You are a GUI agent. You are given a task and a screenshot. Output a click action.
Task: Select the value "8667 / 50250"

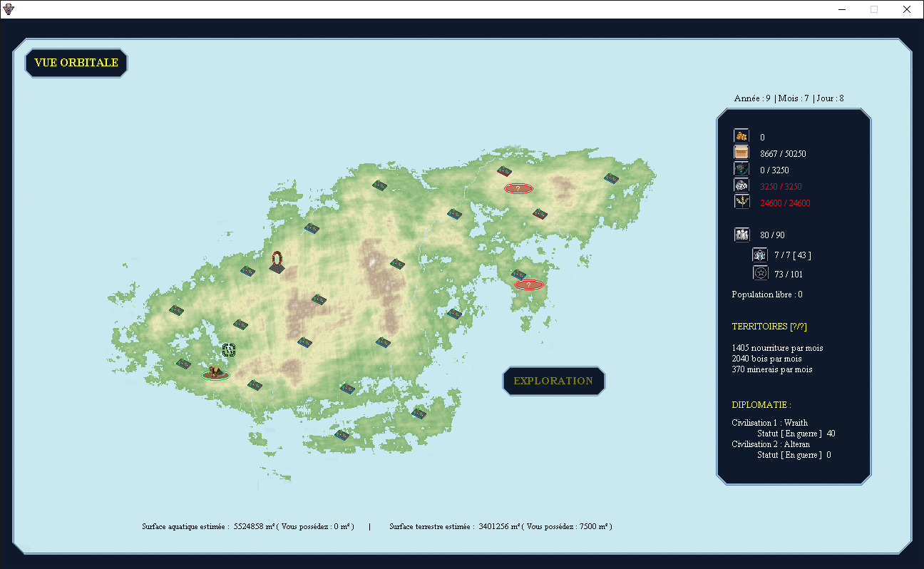click(783, 154)
